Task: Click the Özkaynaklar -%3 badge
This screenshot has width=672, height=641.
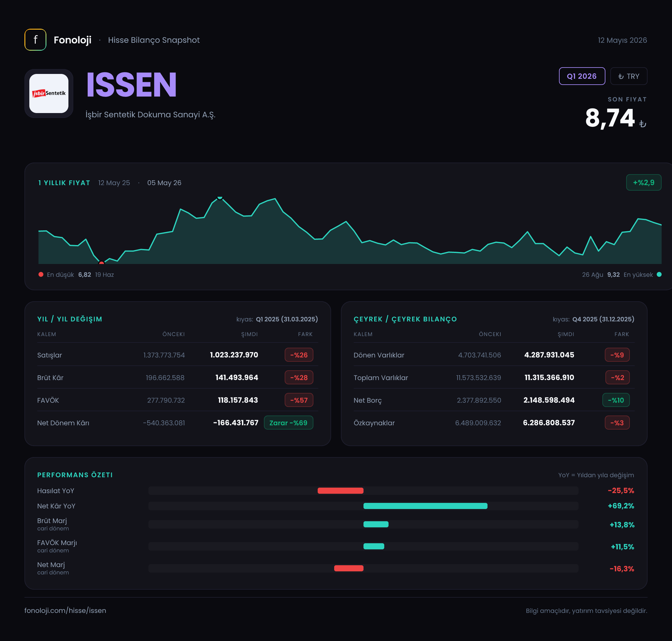Action: coord(617,422)
